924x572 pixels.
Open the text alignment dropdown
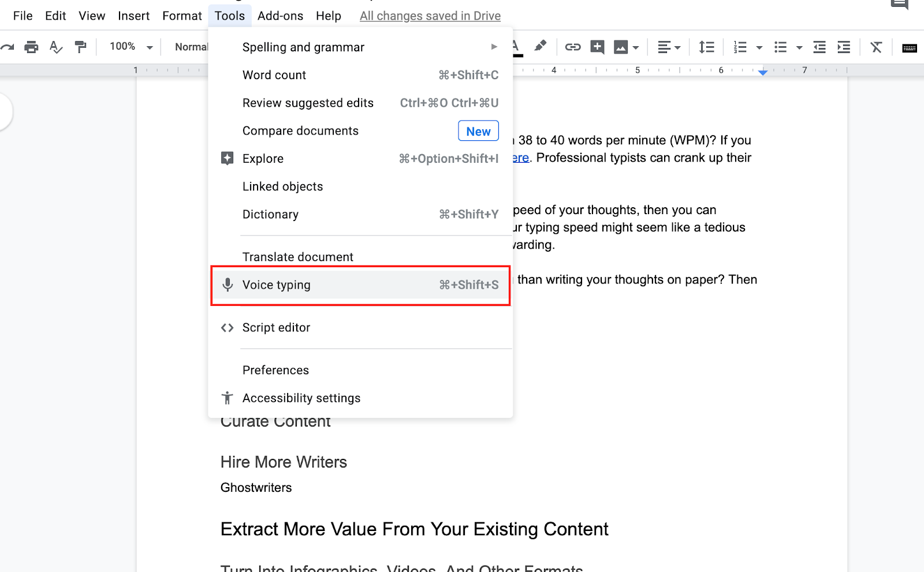[x=669, y=47]
